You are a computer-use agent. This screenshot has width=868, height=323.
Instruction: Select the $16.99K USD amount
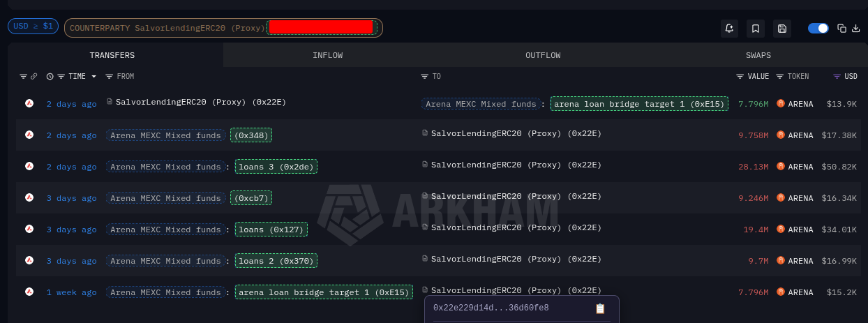coord(839,261)
